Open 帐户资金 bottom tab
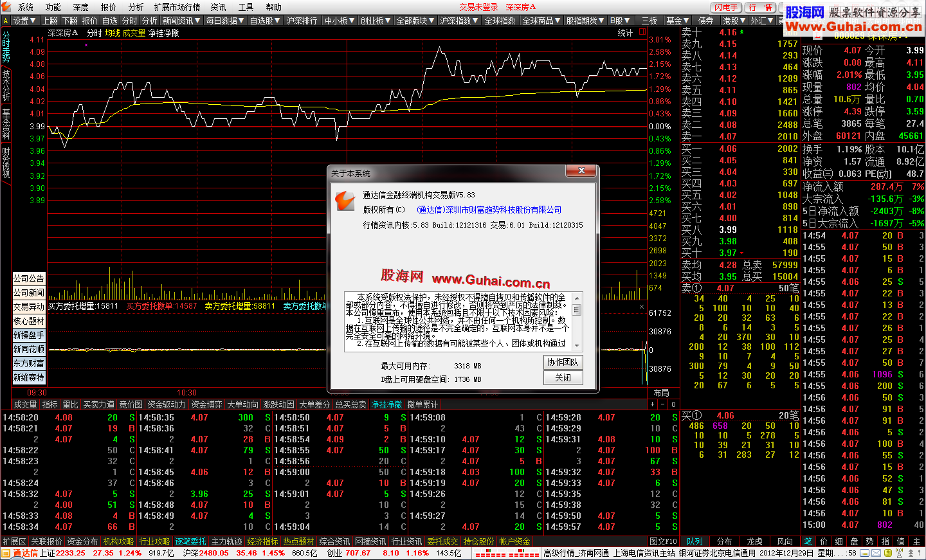926x560 pixels. click(x=515, y=541)
